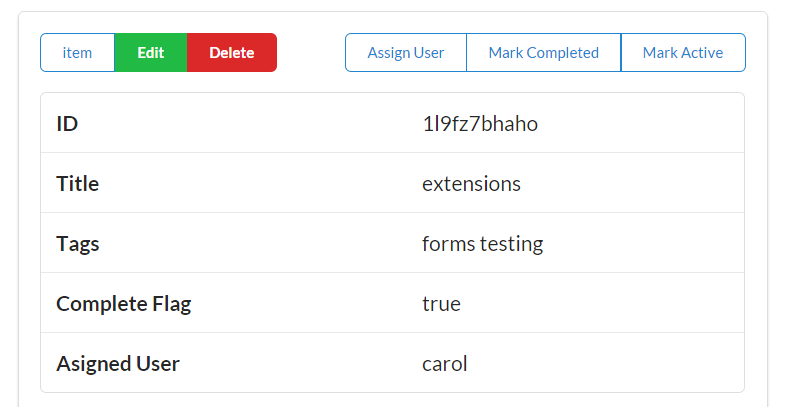Click the Tags field label
787x407 pixels.
[78, 244]
